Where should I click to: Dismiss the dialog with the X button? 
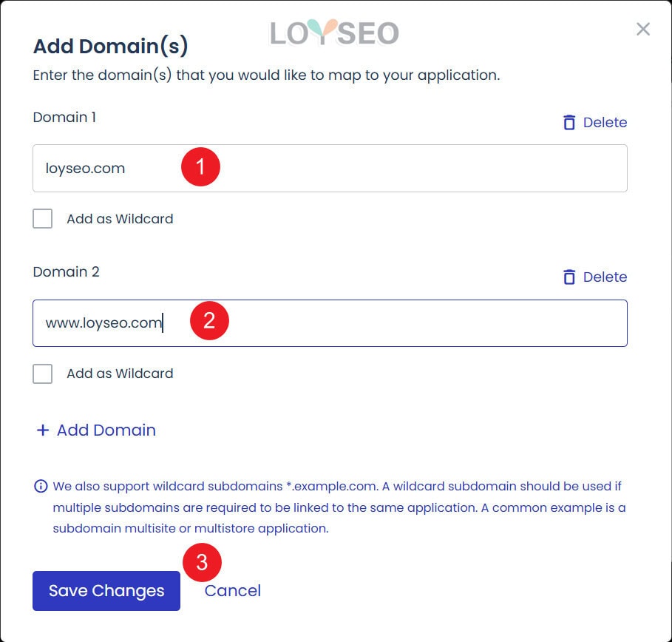coord(642,29)
